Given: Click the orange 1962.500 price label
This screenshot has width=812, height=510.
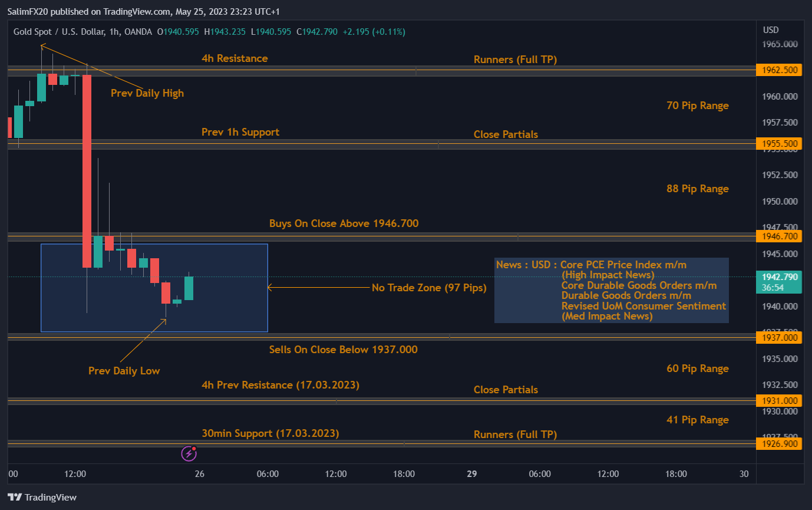Looking at the screenshot, I should [779, 70].
